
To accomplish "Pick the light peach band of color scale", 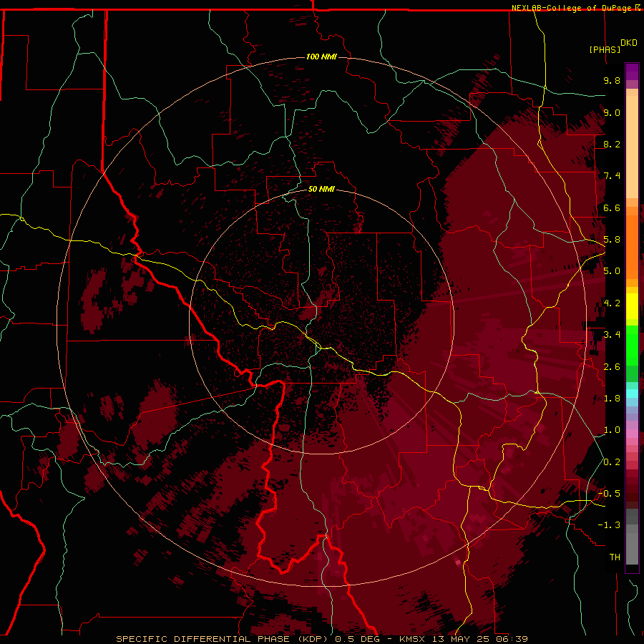I will [632, 148].
